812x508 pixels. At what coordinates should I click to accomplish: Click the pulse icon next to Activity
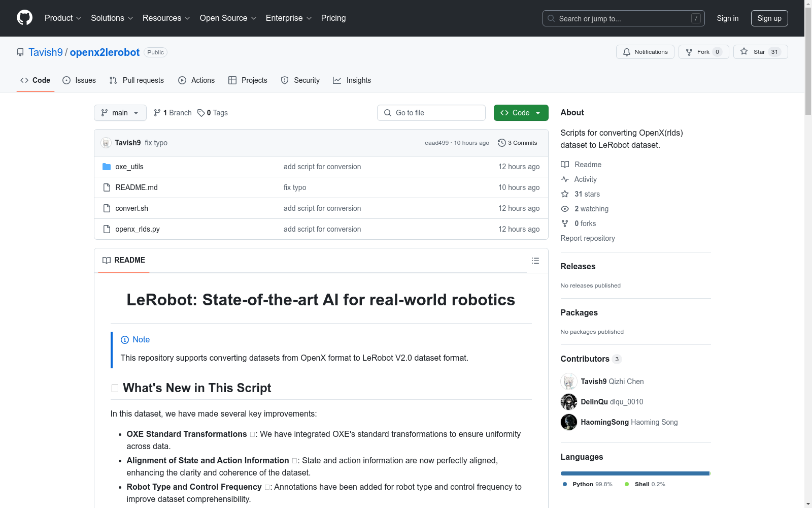(x=565, y=179)
